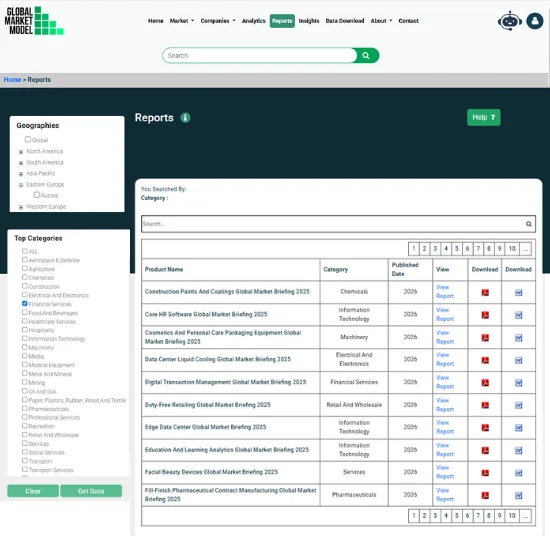The width and height of the screenshot is (550, 550).
Task: Click the Reports info icon
Action: tap(185, 118)
